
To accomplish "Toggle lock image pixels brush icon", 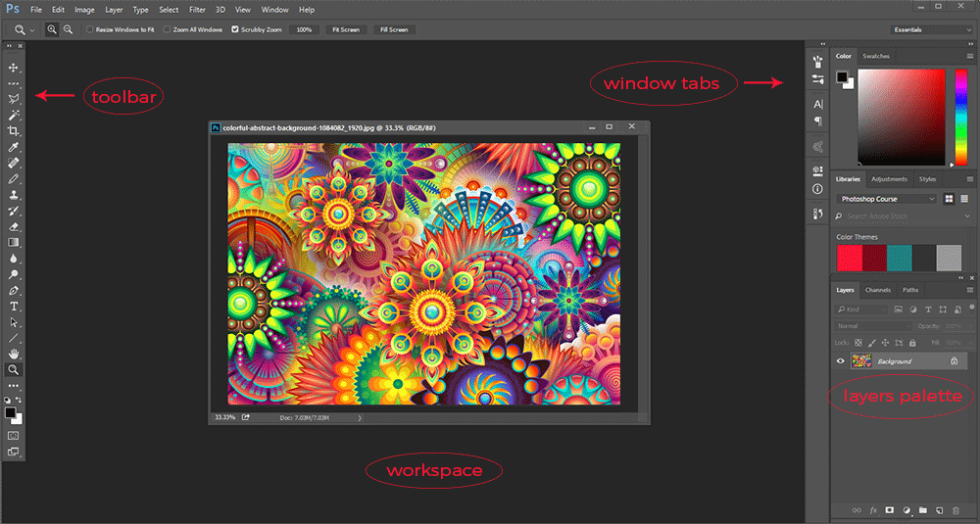I will (x=872, y=343).
